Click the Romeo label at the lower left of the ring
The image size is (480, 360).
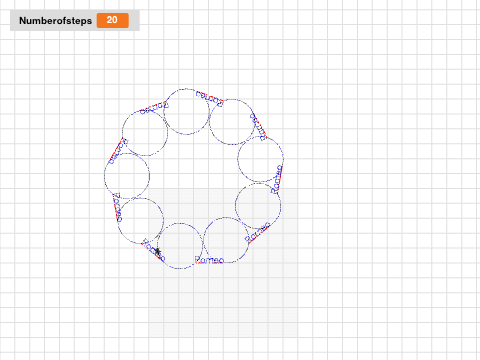pyautogui.click(x=118, y=207)
